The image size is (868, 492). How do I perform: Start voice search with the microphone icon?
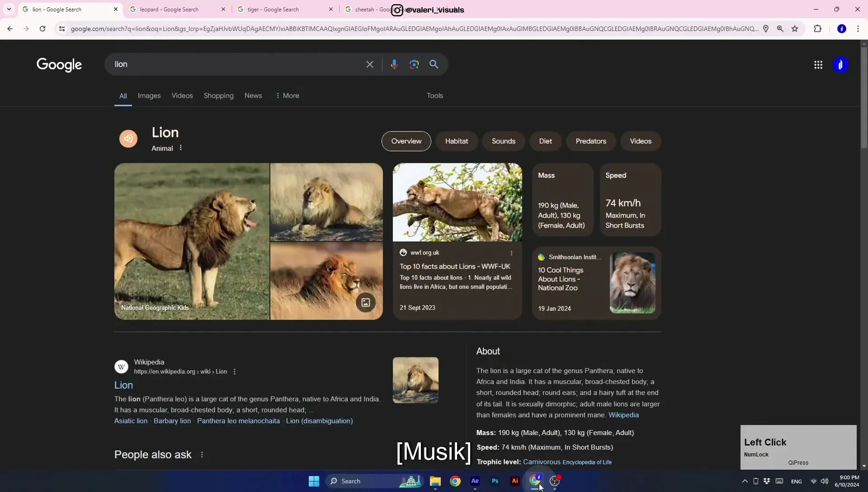coord(394,64)
